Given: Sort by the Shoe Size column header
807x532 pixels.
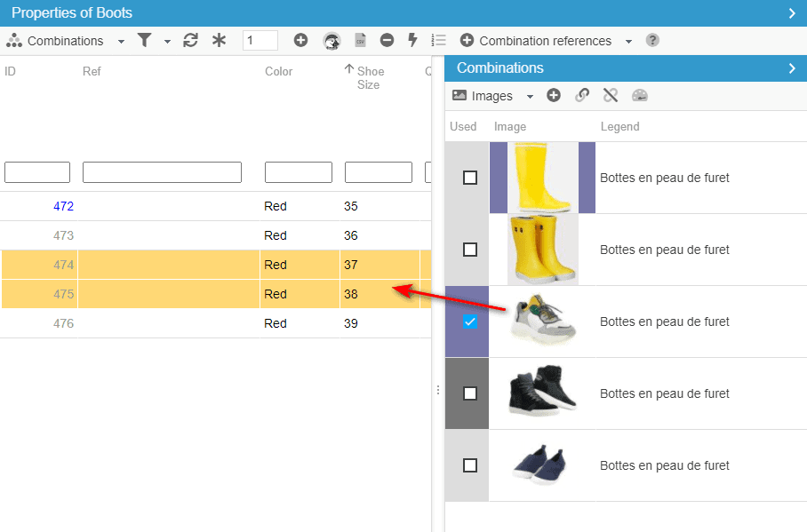Looking at the screenshot, I should click(x=369, y=78).
